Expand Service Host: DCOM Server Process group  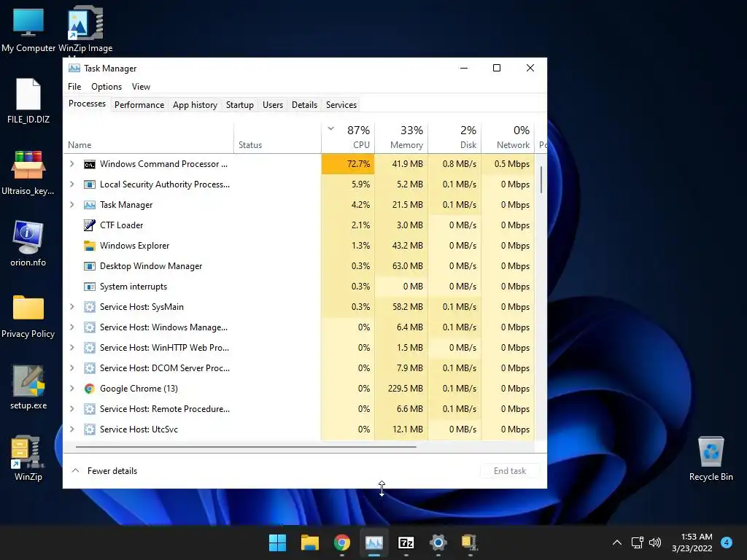(x=72, y=368)
